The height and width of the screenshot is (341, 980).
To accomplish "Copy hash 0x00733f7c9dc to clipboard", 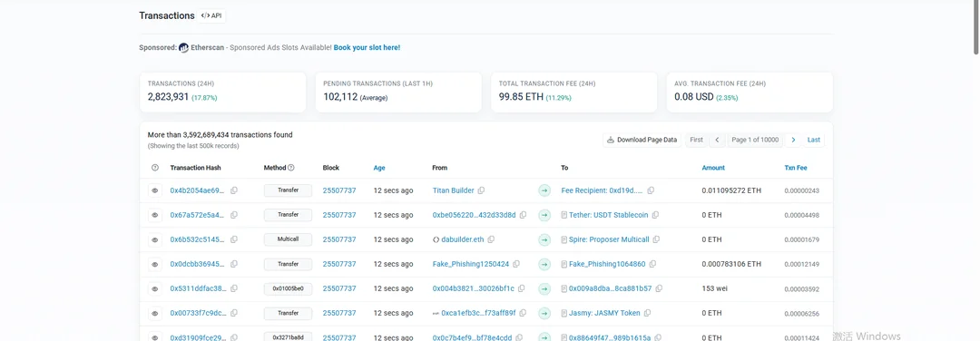I will [x=234, y=314].
